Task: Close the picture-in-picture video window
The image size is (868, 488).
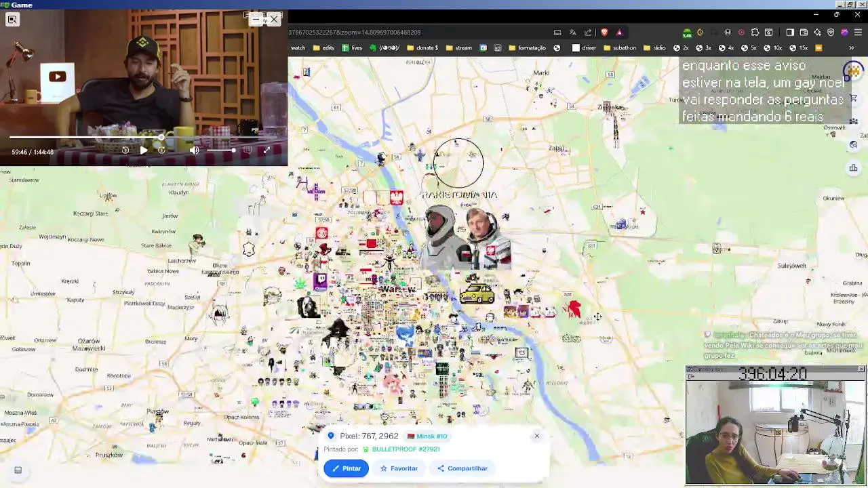Action: tap(274, 20)
